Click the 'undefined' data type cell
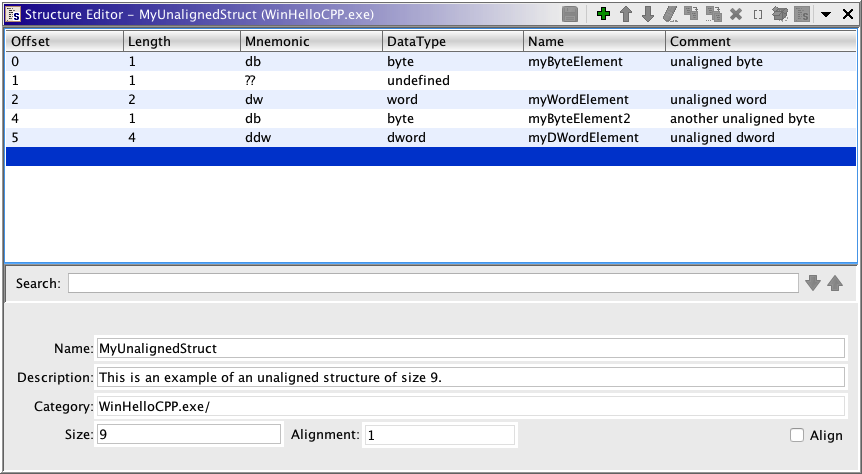The image size is (862, 474). [x=452, y=80]
